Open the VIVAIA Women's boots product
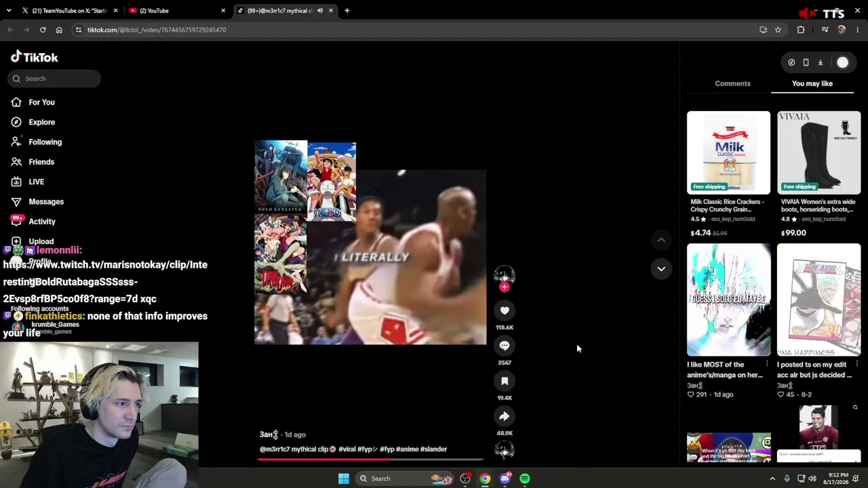The width and height of the screenshot is (868, 488). tap(818, 152)
